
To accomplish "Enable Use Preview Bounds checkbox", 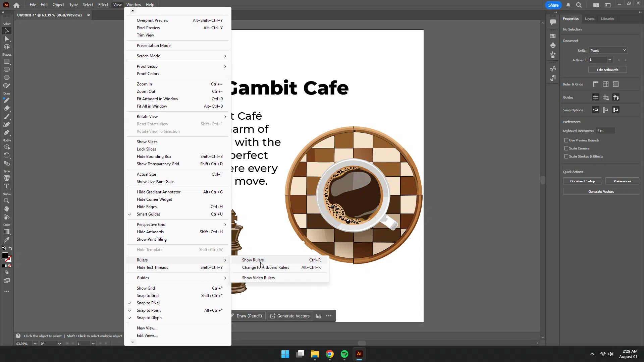I will pos(566,140).
